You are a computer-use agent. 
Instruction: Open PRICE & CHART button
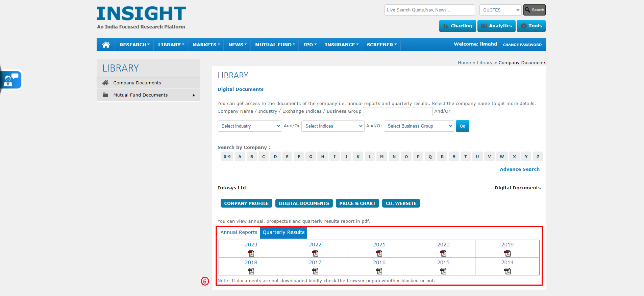[x=357, y=203]
